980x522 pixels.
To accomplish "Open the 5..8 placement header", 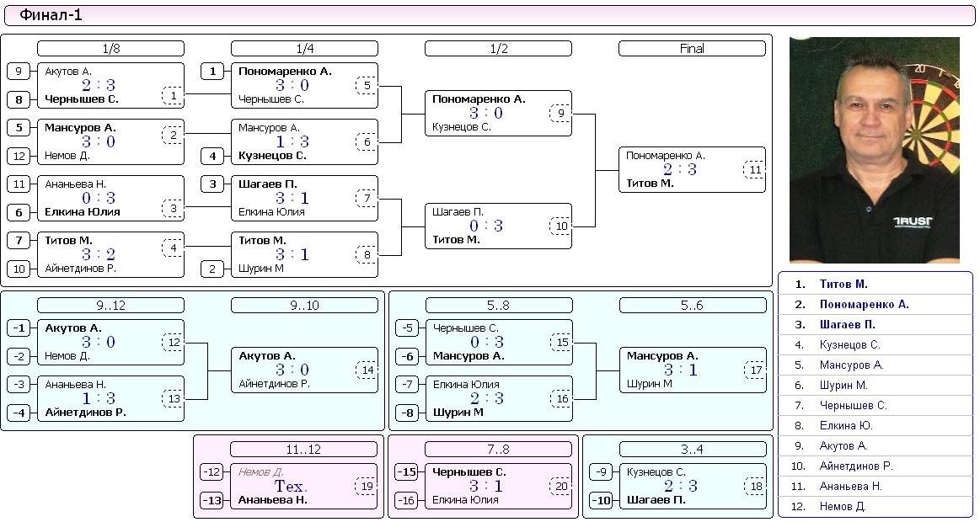I will point(499,306).
